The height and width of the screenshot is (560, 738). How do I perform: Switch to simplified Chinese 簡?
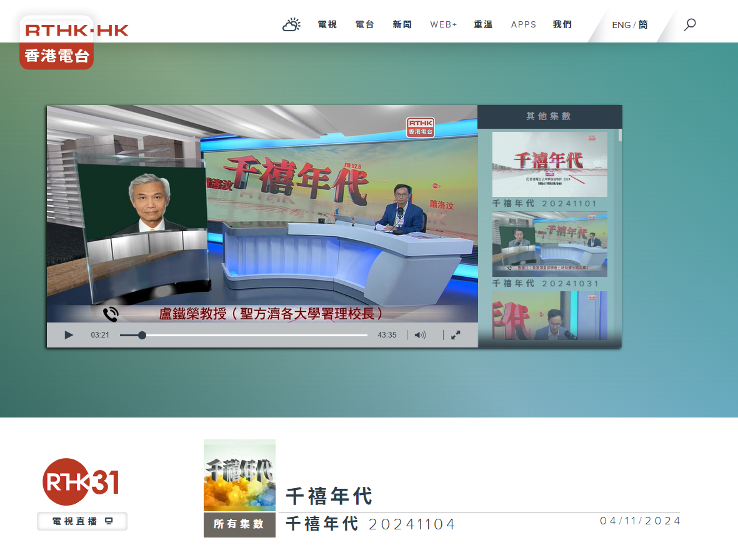pos(643,24)
